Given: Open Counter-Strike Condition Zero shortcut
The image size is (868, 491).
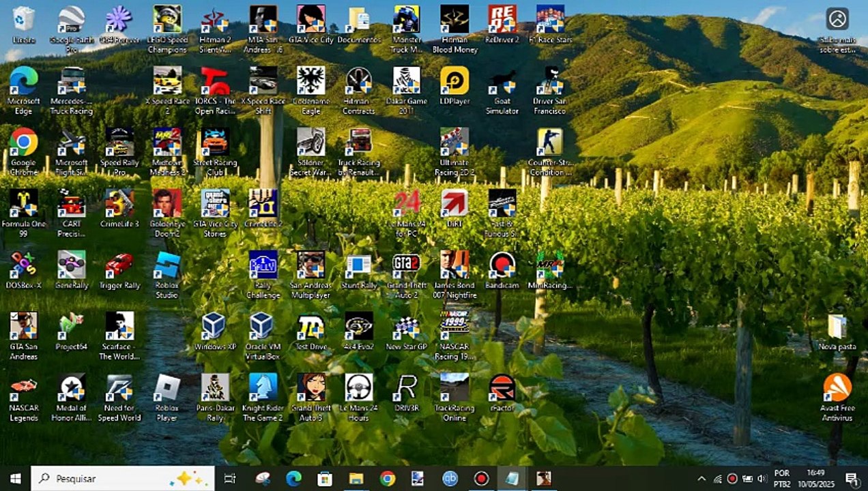Looking at the screenshot, I should point(549,151).
